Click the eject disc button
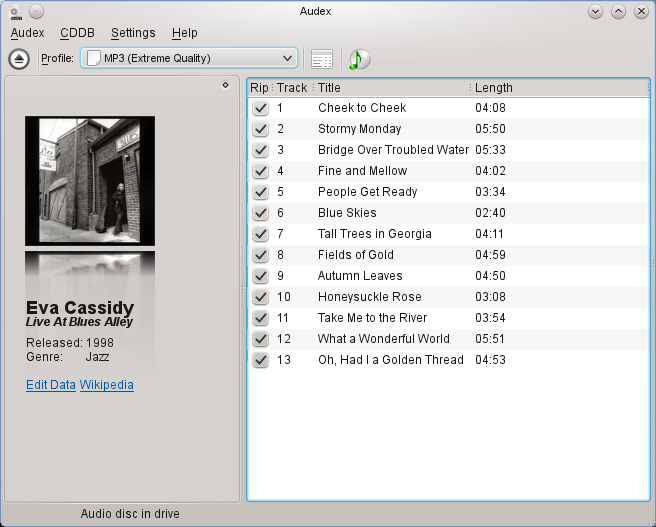656x527 pixels. click(x=19, y=59)
